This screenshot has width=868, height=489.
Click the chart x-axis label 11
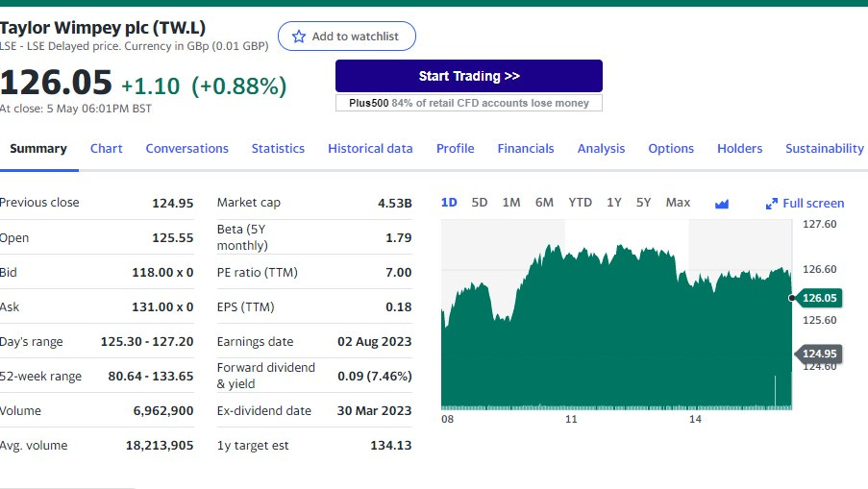571,419
